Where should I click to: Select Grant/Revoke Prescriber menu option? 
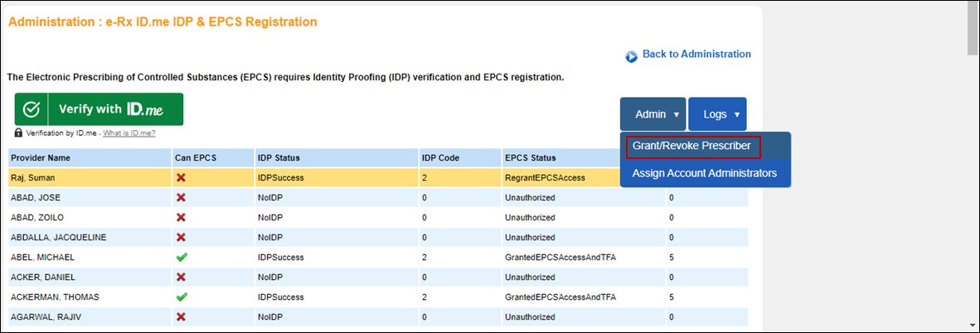[692, 147]
